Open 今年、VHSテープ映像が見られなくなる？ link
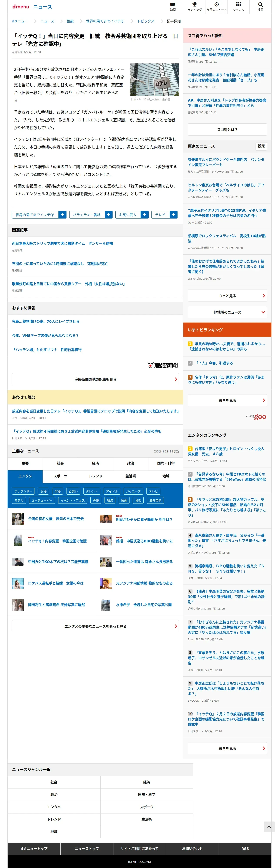Viewport: 279px width, 868px height. click(x=45, y=336)
